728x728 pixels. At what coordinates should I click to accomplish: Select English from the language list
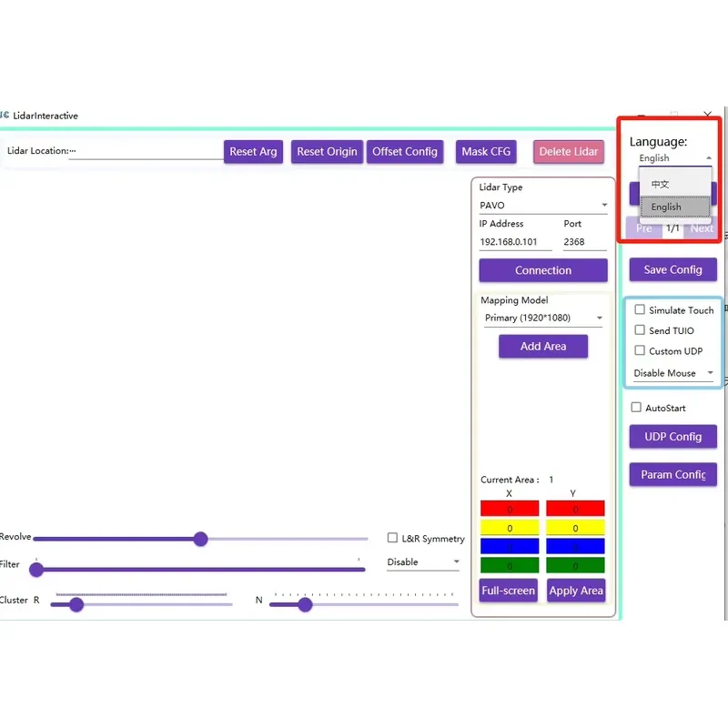pos(675,207)
